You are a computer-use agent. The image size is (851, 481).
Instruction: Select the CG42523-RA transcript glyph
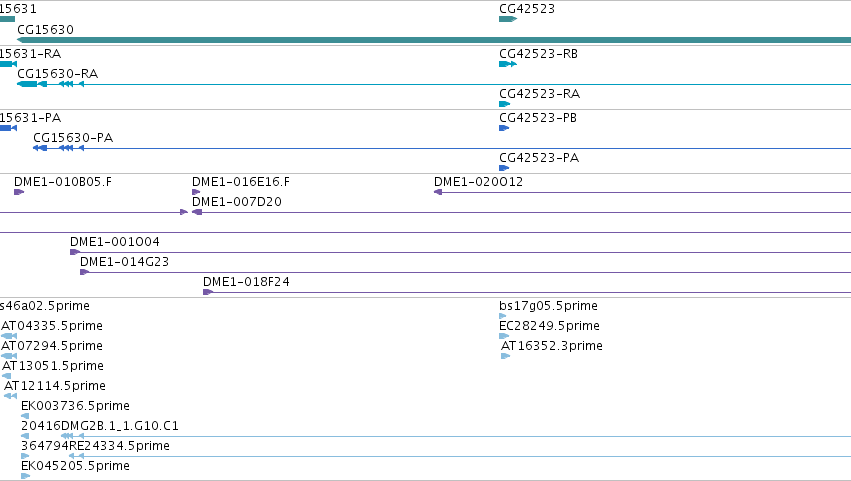pos(504,104)
